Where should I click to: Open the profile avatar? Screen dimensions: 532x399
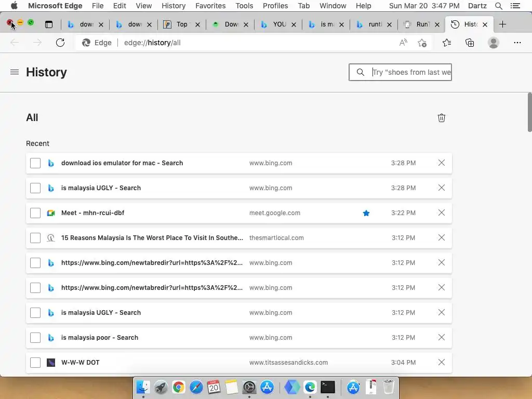coord(494,43)
